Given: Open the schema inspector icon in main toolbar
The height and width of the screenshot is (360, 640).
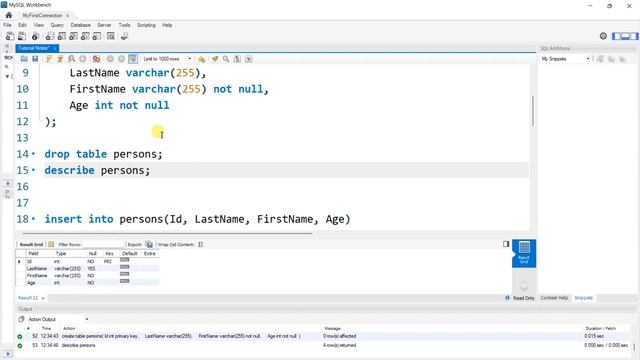Looking at the screenshot, I should point(36,36).
